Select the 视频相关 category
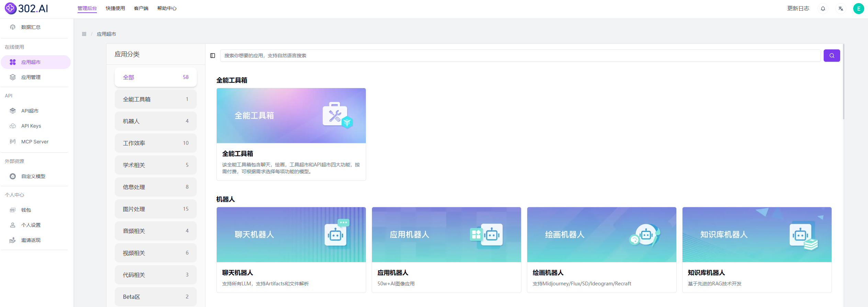This screenshot has width=868, height=307. click(x=156, y=253)
